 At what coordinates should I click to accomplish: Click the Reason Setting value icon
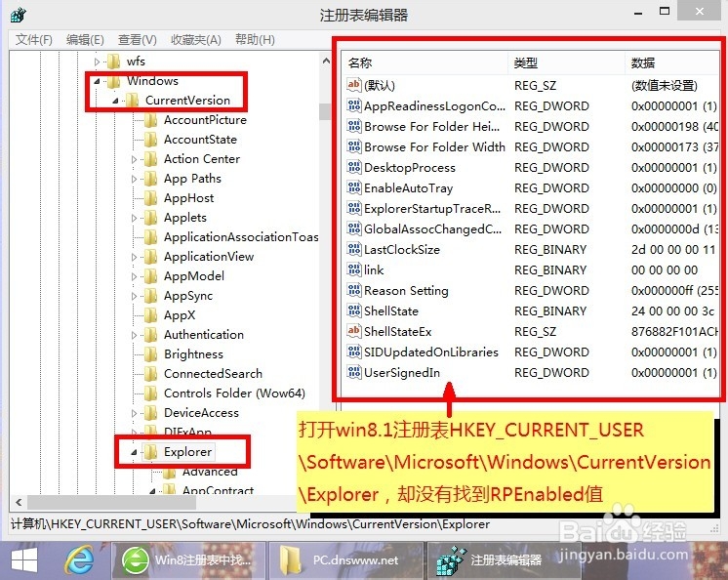pos(354,290)
